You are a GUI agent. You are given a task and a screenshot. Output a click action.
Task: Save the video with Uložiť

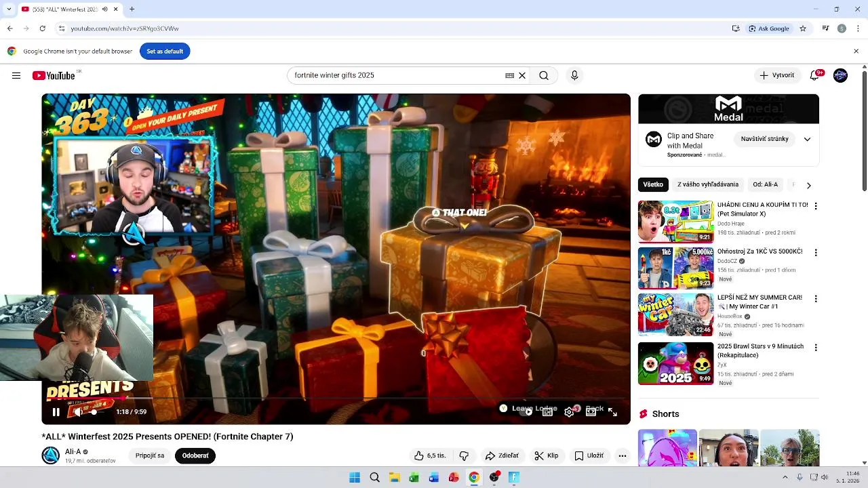click(x=589, y=455)
